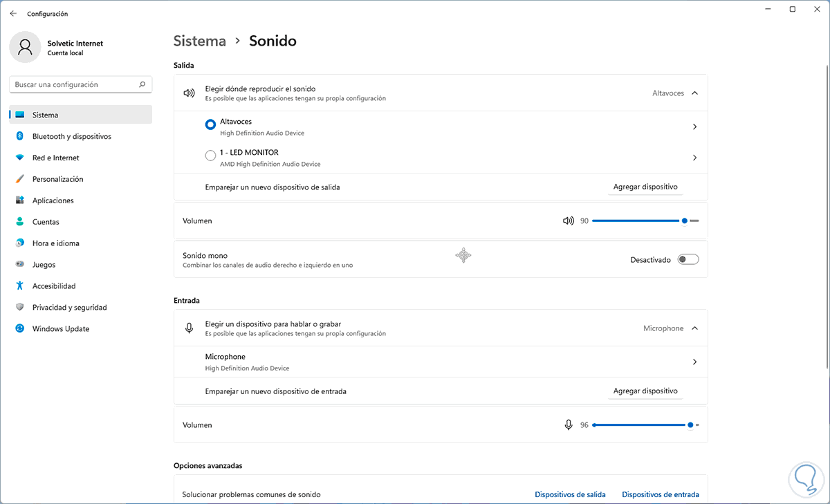Mute output using the Volumen speaker icon

click(x=569, y=221)
